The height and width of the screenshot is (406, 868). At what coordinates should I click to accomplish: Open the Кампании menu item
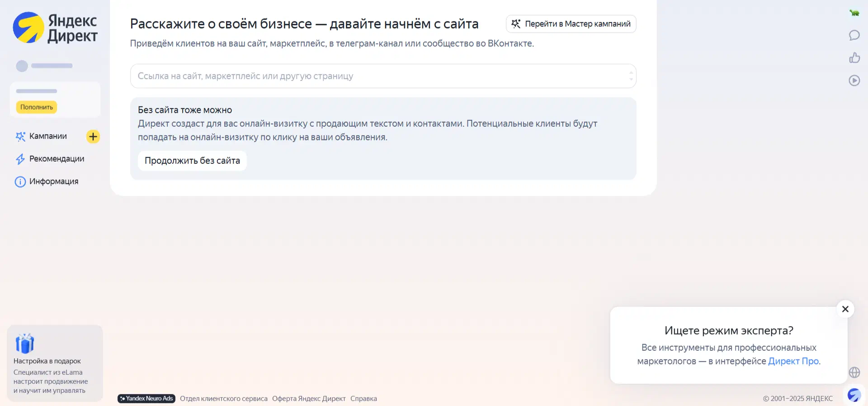pyautogui.click(x=48, y=136)
